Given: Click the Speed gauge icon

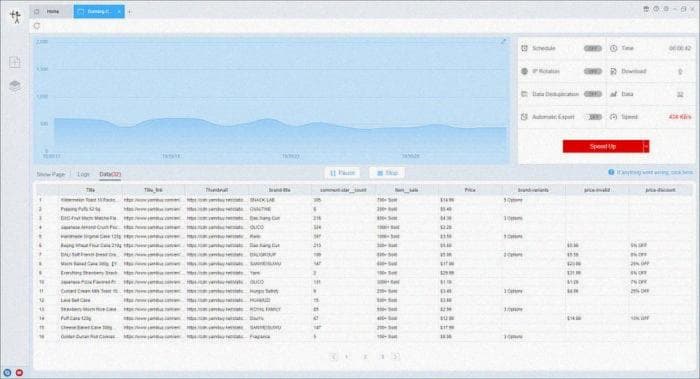Looking at the screenshot, I should tap(614, 117).
